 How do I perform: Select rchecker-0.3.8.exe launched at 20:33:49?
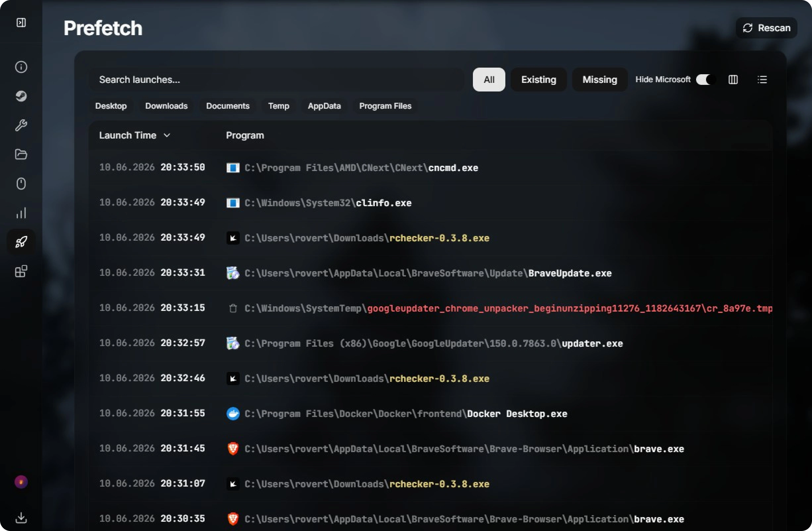point(431,238)
